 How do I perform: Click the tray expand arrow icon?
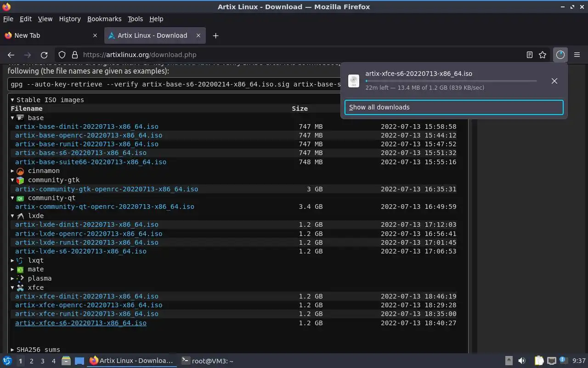[x=509, y=361]
